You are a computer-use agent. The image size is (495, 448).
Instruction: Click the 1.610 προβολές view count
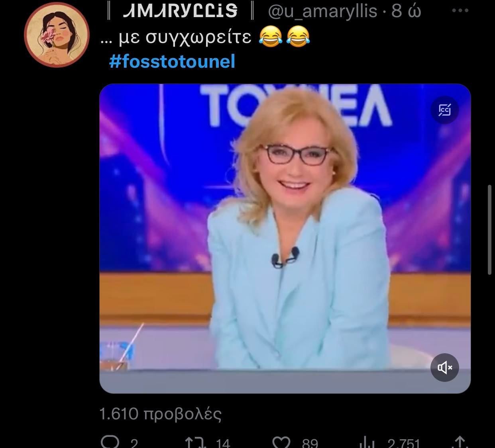pos(160,414)
